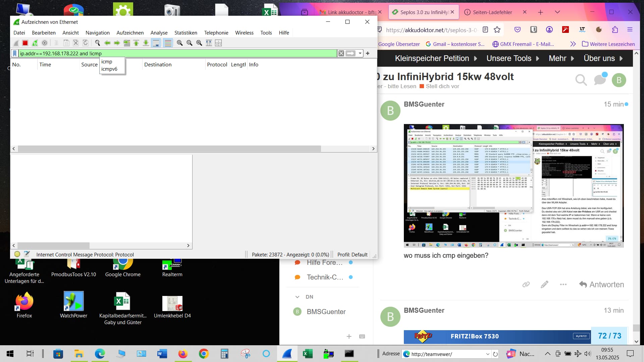Open Windows Start menu
The height and width of the screenshot is (362, 644).
point(10,354)
